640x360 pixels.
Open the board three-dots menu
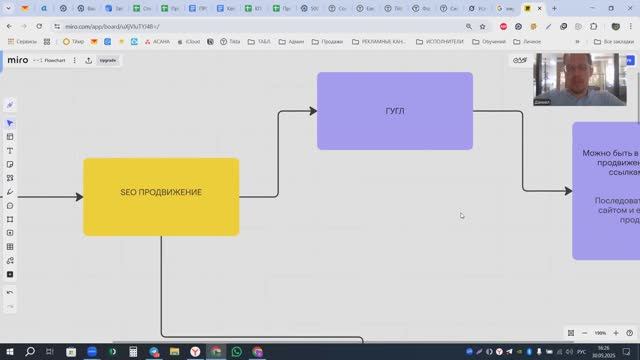click(x=74, y=60)
